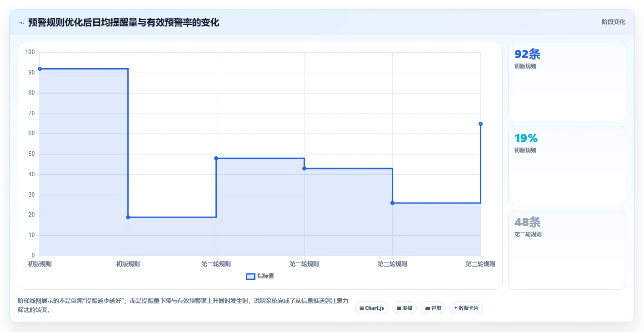
Task: Select the 表格 tag chip
Action: click(404, 308)
